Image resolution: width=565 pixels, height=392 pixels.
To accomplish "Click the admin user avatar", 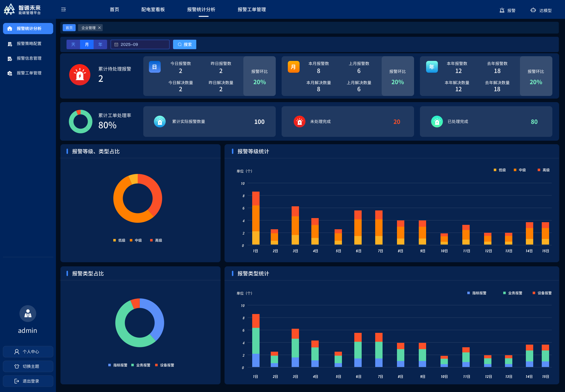I will click(x=28, y=313).
